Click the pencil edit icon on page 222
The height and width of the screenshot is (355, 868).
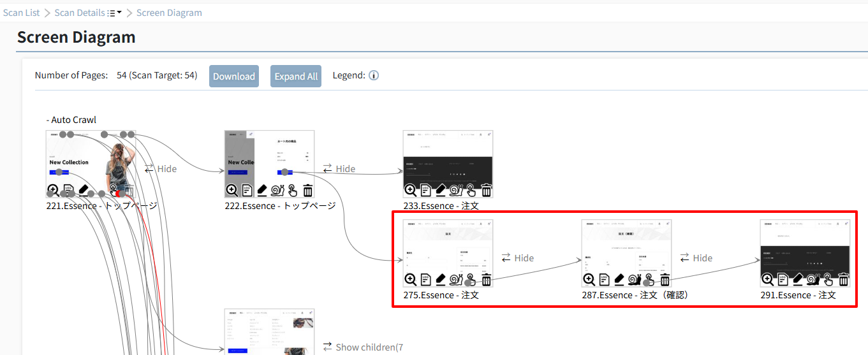coord(261,190)
